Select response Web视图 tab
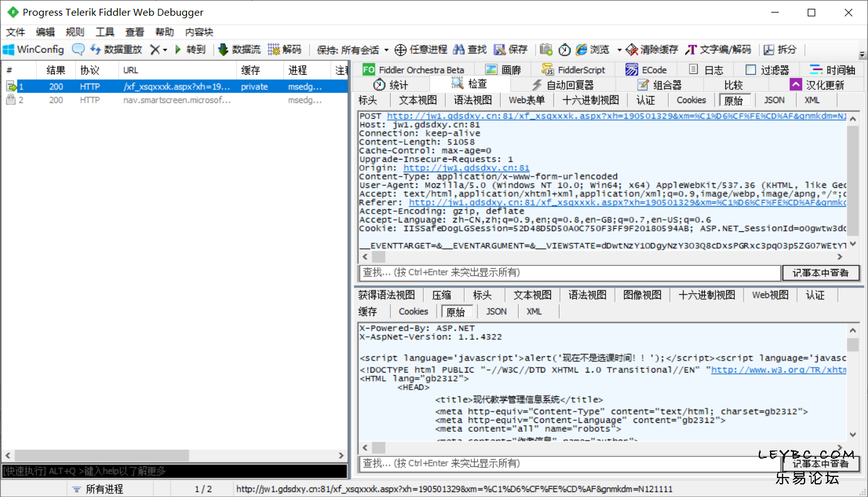Screen dimensions: 868x497 pyautogui.click(x=770, y=295)
